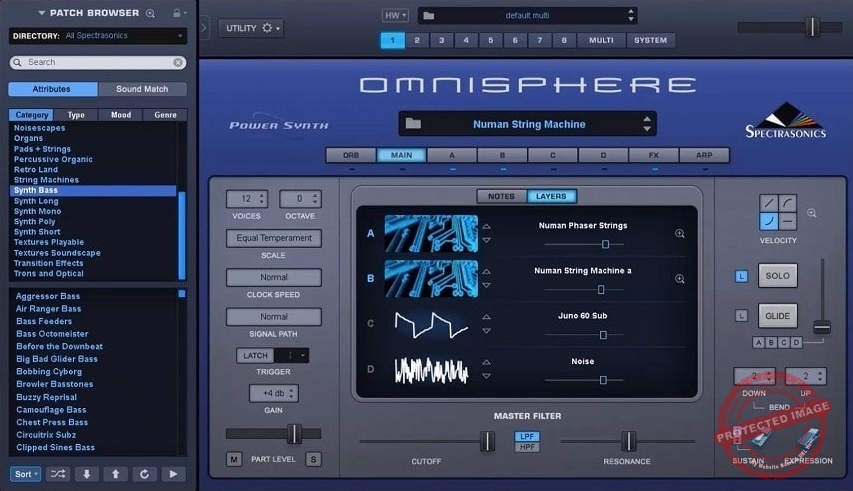Click the shuffle patches icon
853x491 pixels.
(58, 474)
